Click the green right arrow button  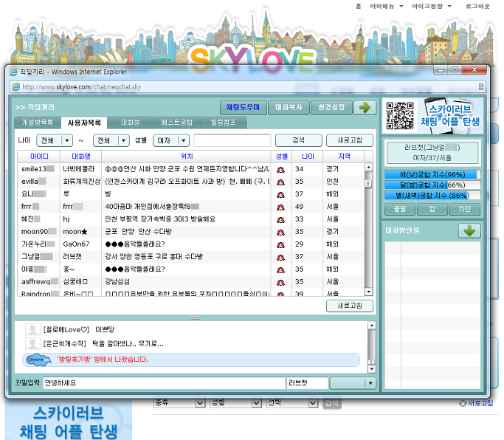(365, 108)
